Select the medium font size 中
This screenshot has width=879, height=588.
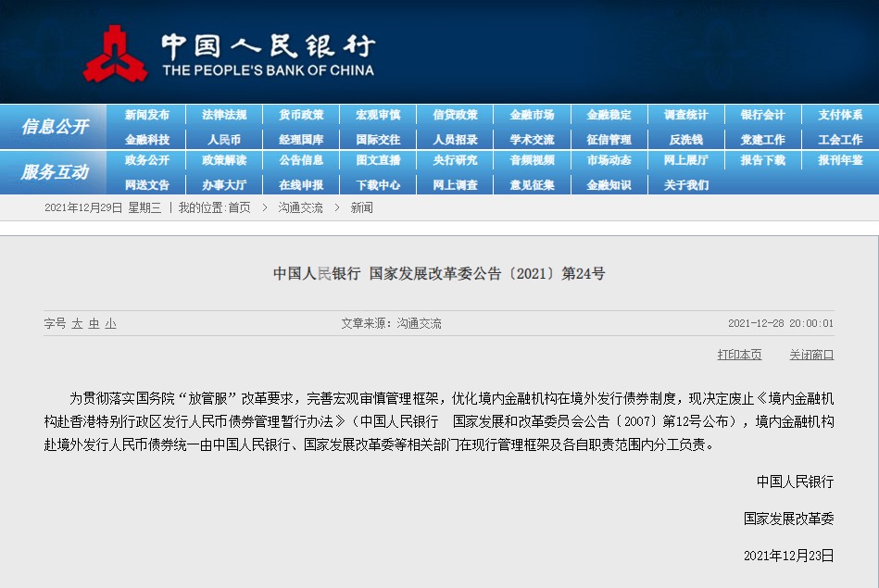(x=94, y=323)
